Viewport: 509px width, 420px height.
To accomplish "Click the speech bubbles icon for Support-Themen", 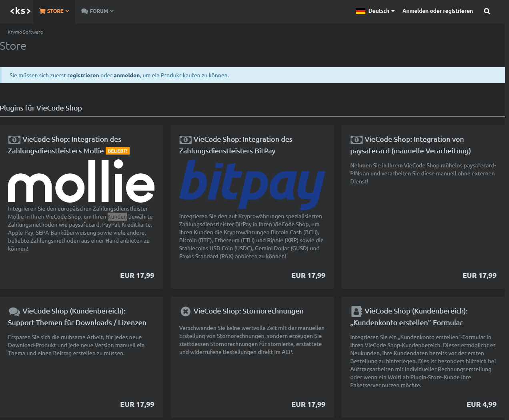I will [x=14, y=311].
